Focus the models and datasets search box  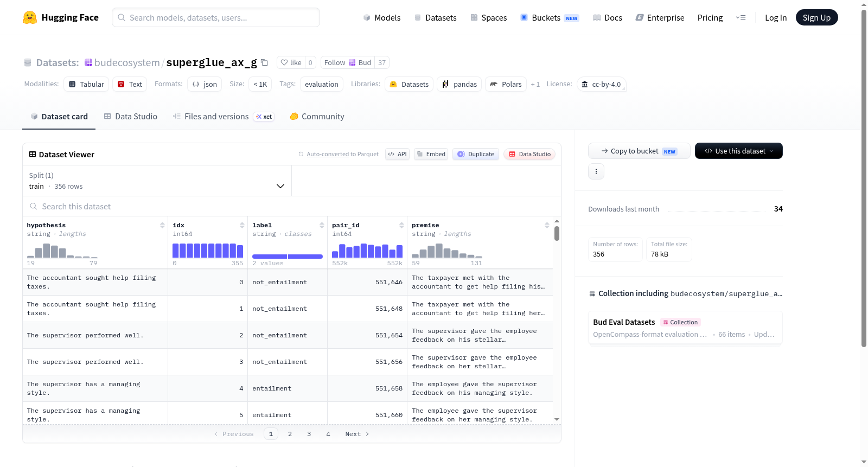pyautogui.click(x=216, y=17)
